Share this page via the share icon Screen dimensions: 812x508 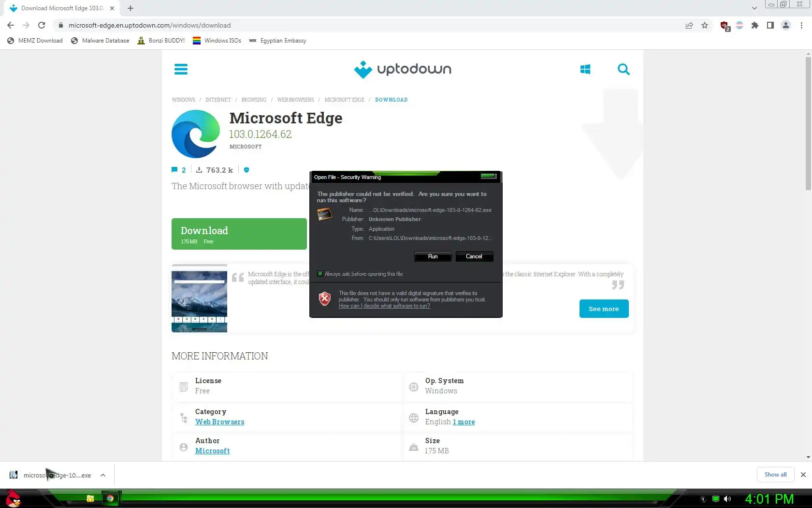coord(689,25)
